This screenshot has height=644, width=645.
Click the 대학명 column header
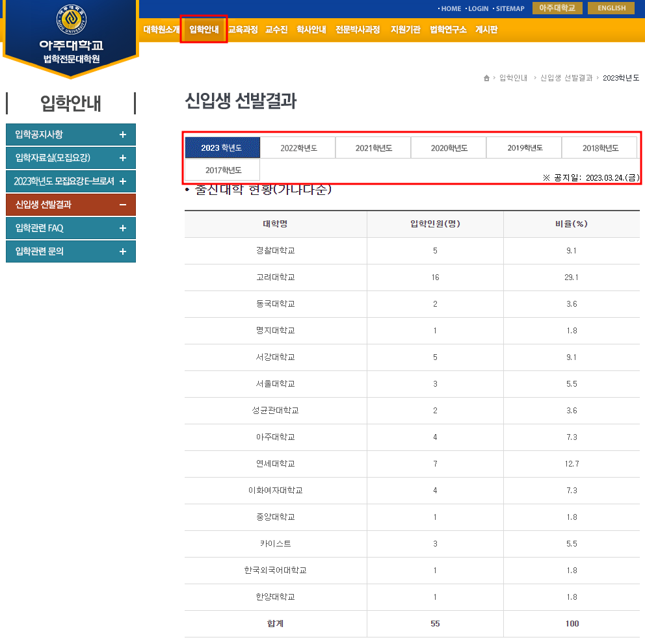click(275, 224)
